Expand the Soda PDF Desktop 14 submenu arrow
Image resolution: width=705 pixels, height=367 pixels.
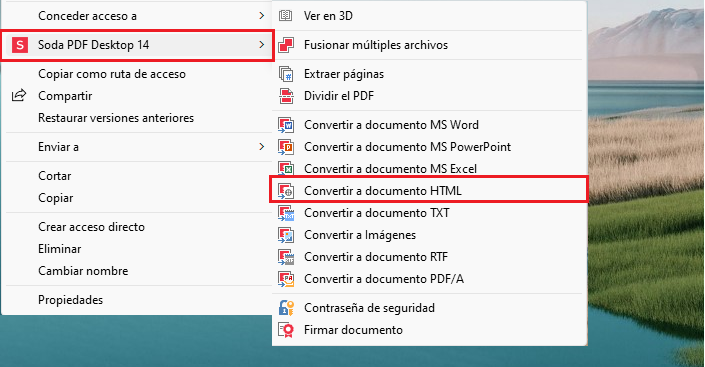tap(262, 45)
